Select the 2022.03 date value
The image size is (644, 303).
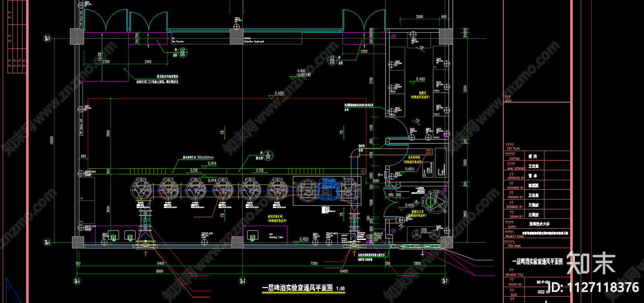coord(543,292)
